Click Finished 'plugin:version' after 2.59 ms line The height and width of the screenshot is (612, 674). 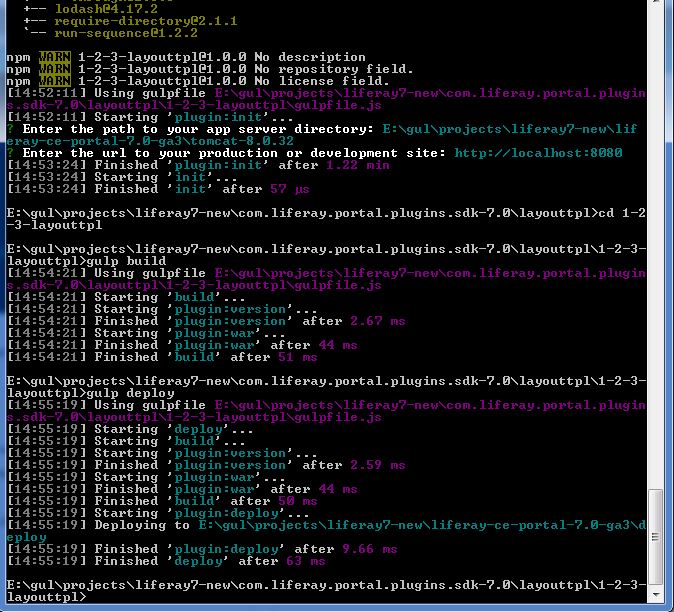click(206, 465)
